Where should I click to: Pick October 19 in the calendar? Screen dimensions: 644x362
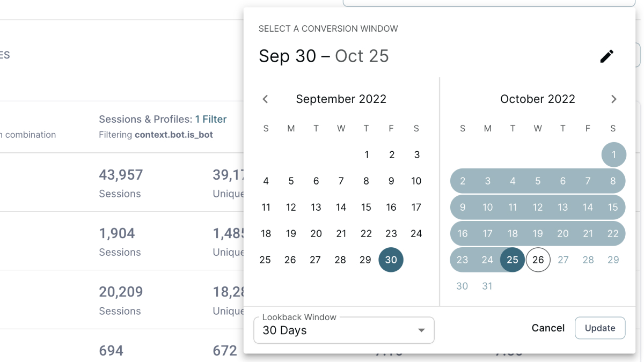tap(538, 233)
